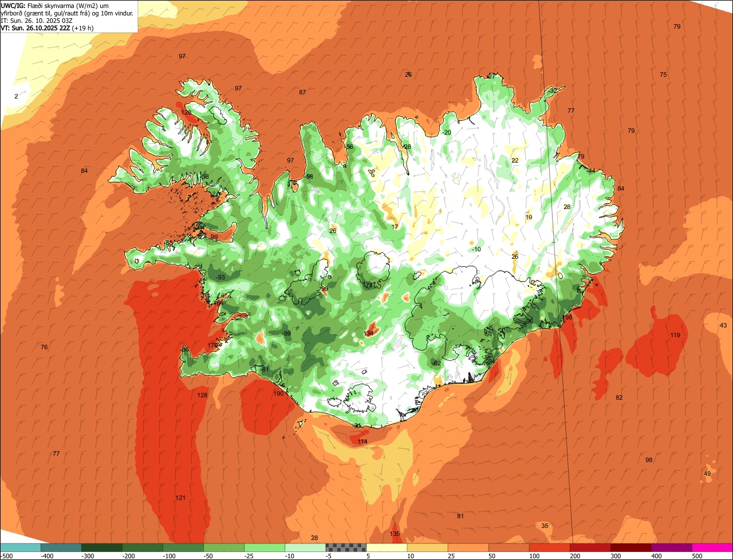Screen dimensions: 733x560
Task: Select the map value '49'
Action: [707, 474]
